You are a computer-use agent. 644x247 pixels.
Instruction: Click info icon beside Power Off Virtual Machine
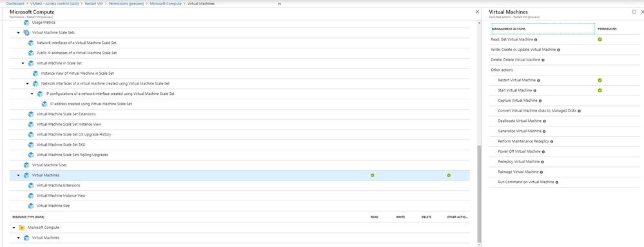point(543,152)
